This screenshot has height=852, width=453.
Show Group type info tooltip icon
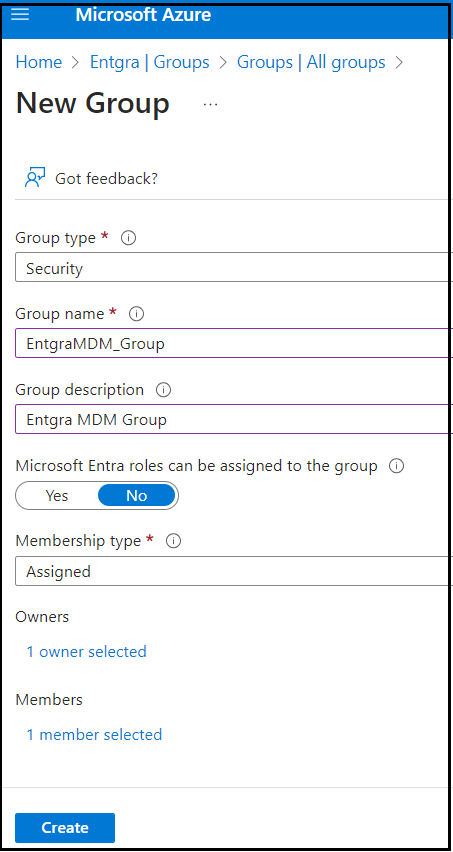[128, 238]
